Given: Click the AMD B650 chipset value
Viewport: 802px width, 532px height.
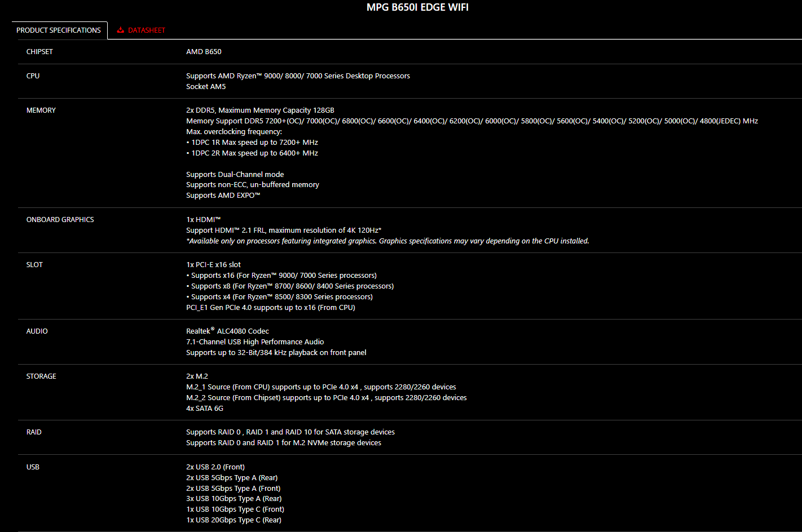Looking at the screenshot, I should pos(204,52).
